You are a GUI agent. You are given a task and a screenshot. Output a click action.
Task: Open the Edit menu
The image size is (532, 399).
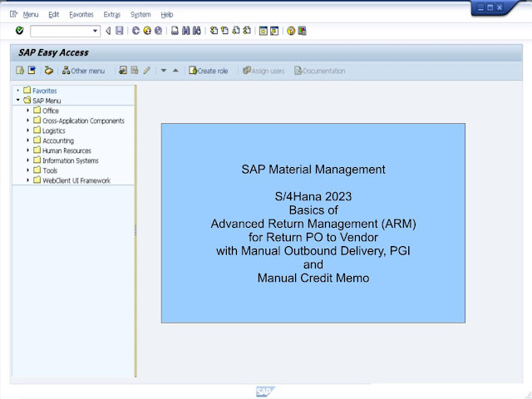[53, 15]
